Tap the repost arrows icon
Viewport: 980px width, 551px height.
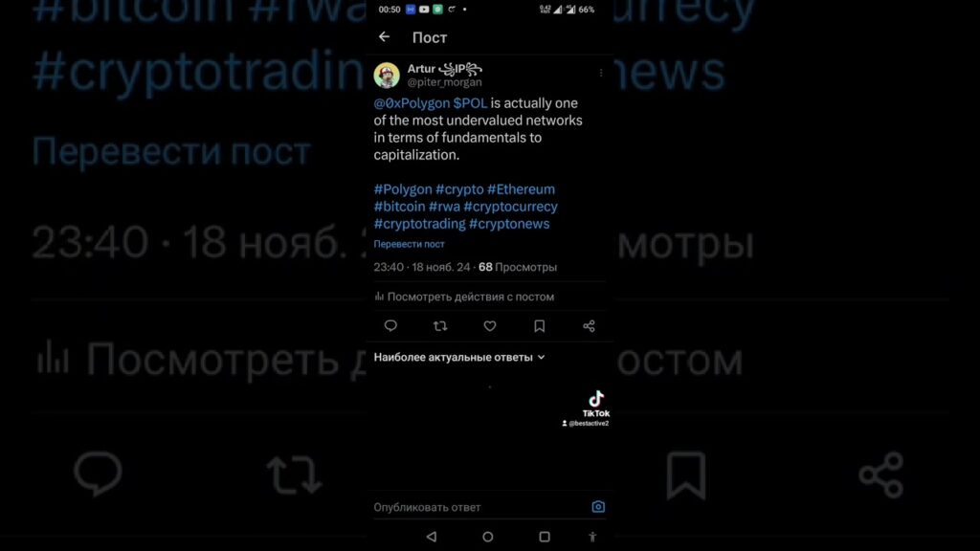tap(440, 325)
